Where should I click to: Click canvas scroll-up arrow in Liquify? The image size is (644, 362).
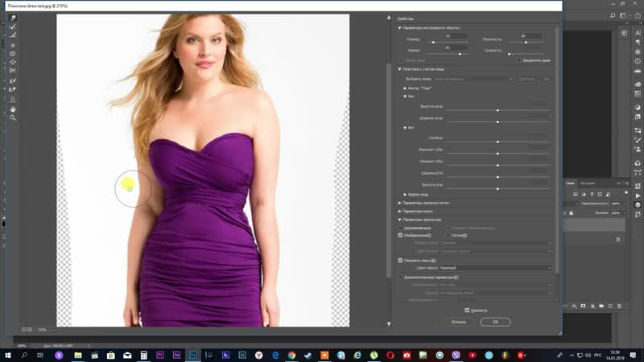tap(389, 18)
